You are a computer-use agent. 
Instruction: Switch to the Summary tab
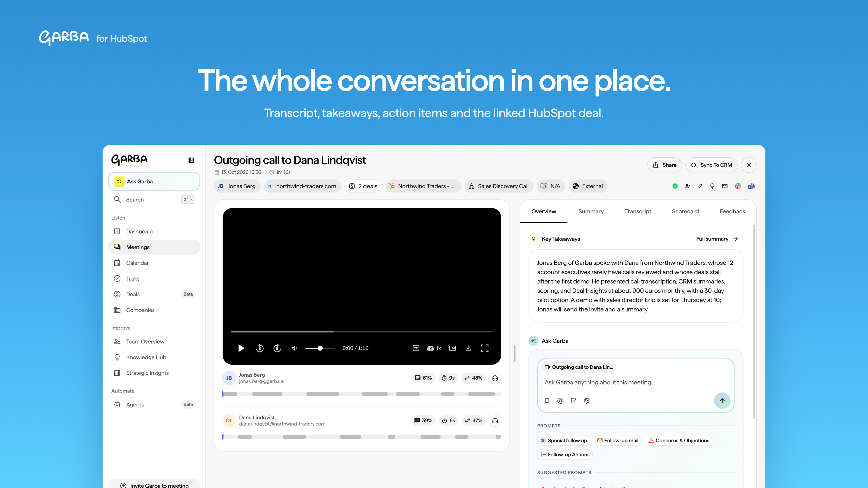point(591,211)
